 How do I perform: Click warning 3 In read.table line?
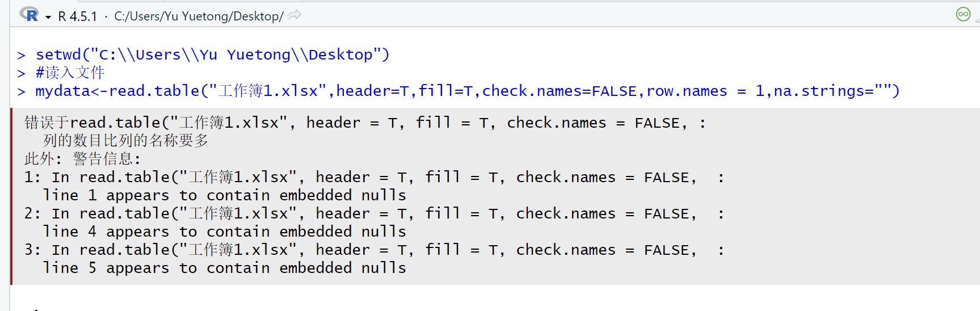click(x=375, y=250)
